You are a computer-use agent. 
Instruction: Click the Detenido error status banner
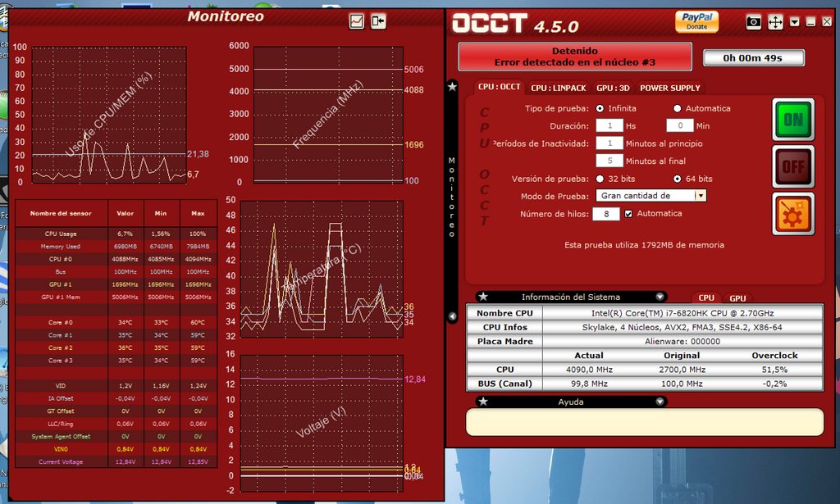pyautogui.click(x=575, y=57)
